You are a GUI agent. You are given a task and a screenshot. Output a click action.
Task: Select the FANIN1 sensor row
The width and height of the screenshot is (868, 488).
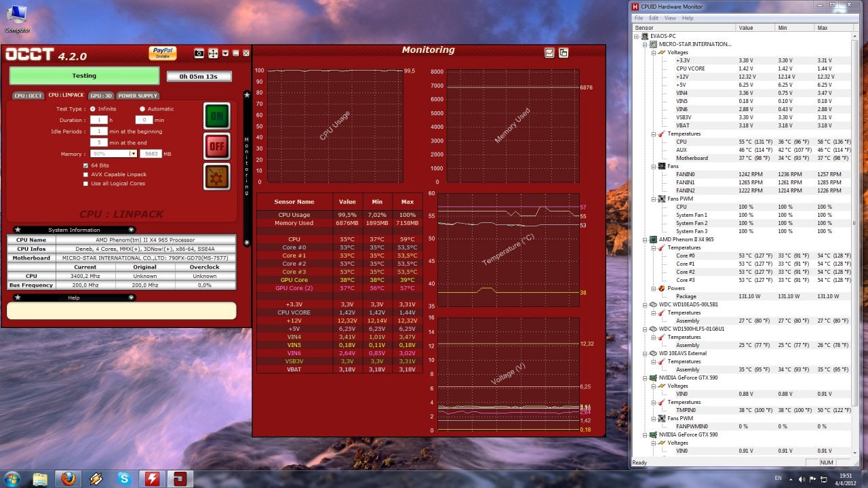(x=742, y=182)
